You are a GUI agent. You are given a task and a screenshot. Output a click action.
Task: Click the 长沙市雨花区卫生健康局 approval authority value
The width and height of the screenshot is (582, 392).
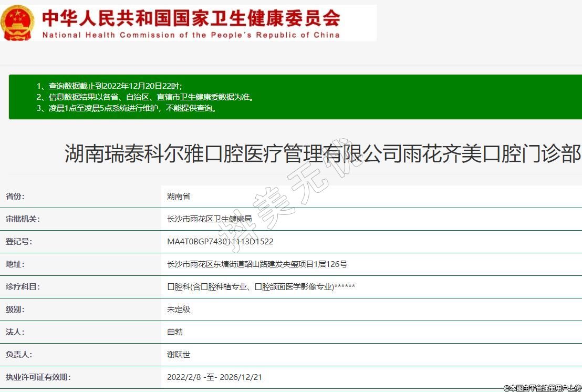tap(209, 219)
